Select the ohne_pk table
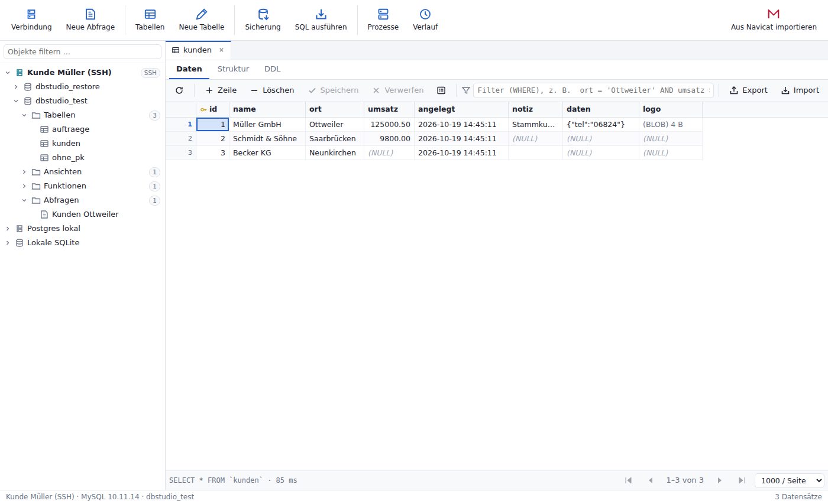This screenshot has width=828, height=504. 68,158
